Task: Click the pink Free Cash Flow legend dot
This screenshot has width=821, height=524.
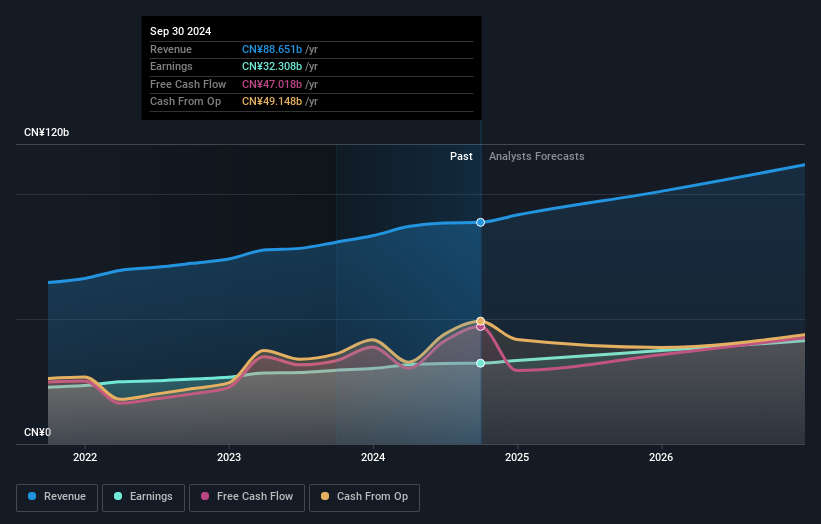Action: point(205,496)
